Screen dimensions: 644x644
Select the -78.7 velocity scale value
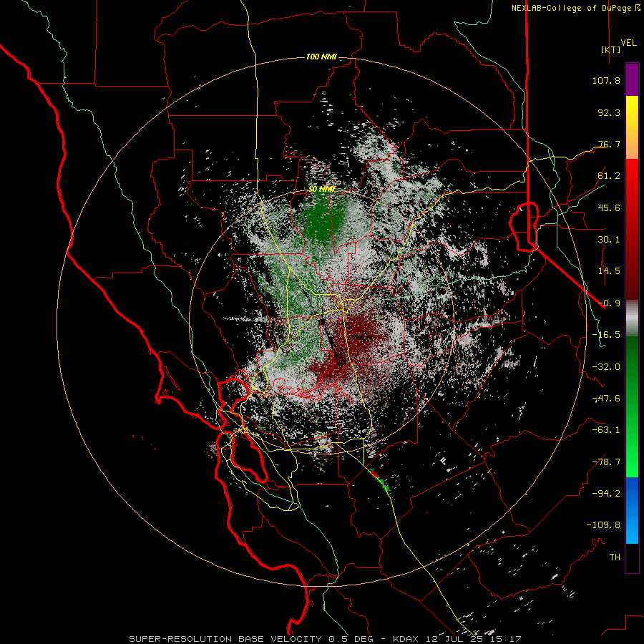606,462
